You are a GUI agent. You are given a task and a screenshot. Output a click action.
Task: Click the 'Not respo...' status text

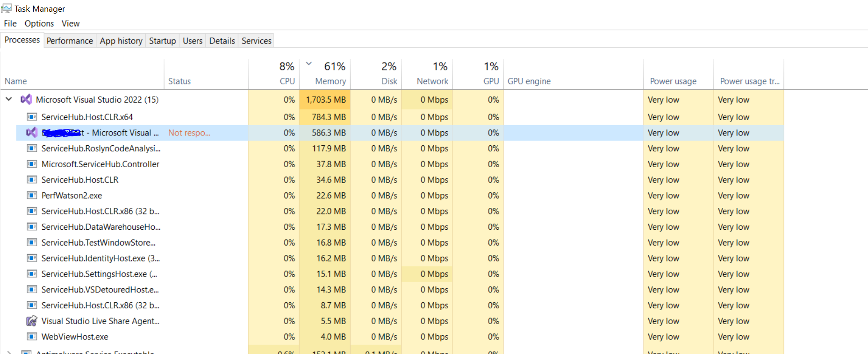coord(189,133)
